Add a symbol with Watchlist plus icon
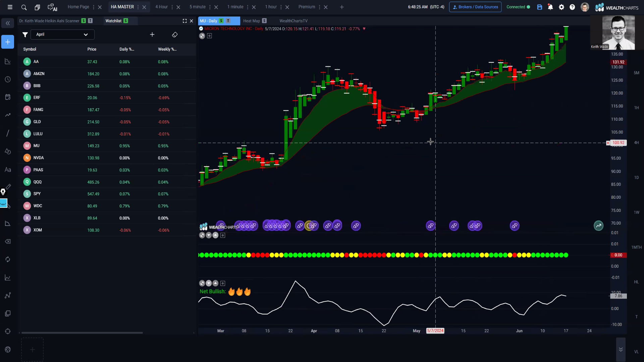The height and width of the screenshot is (362, 644). (152, 35)
